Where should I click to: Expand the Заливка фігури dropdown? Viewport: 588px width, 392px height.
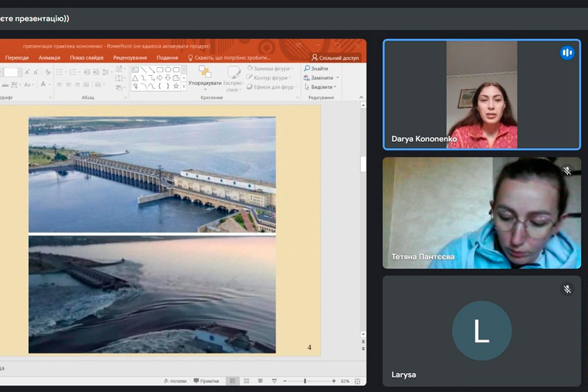[x=292, y=69]
